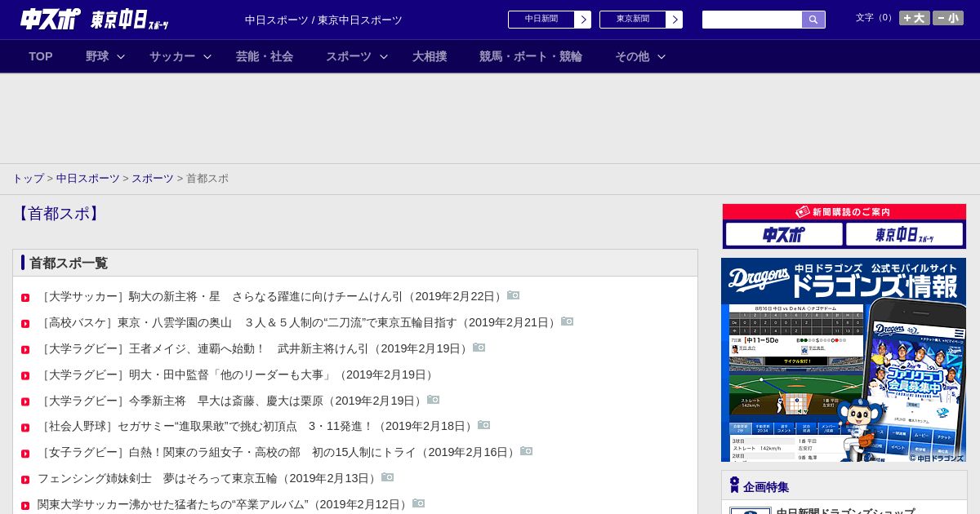980x514 pixels.
Task: Open article 明大・田中監督「他のリーダーも大事」
Action: coord(237,375)
